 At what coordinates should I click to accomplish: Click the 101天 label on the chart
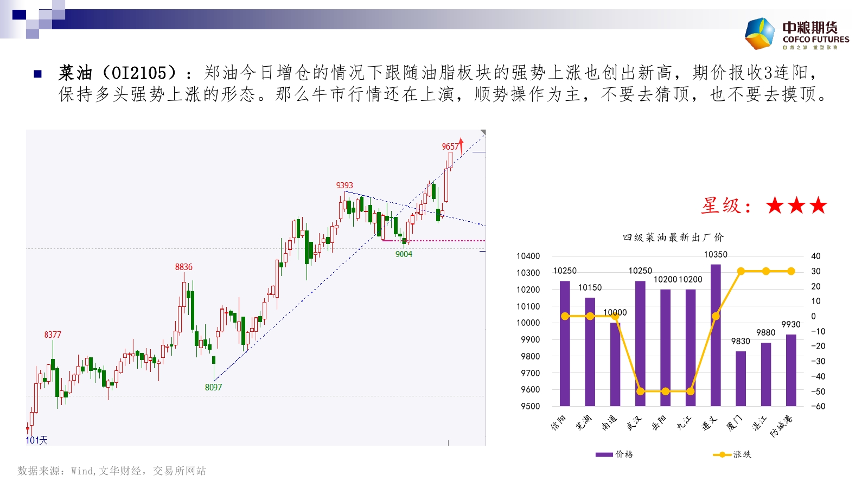(x=36, y=440)
